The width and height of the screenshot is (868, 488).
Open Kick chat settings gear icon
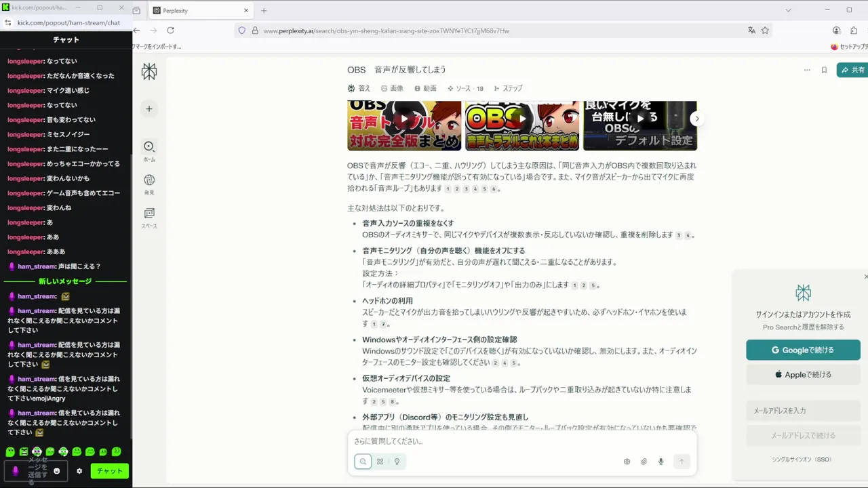[79, 471]
